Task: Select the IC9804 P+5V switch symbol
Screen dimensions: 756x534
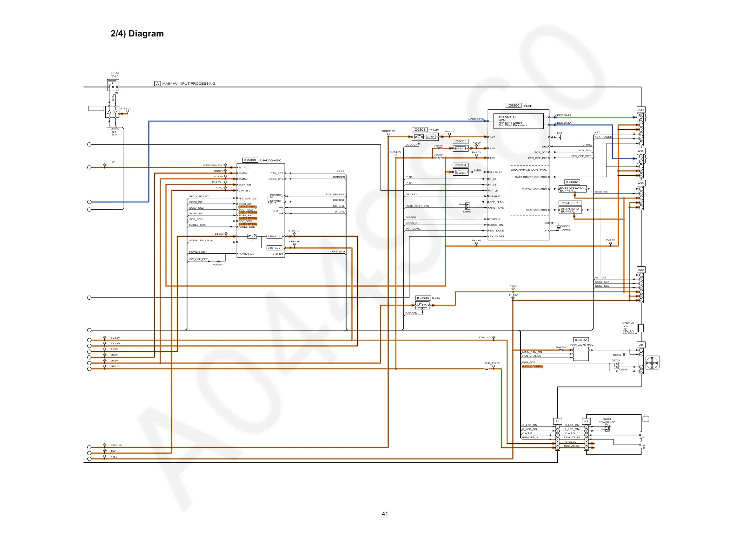Action: click(x=422, y=305)
